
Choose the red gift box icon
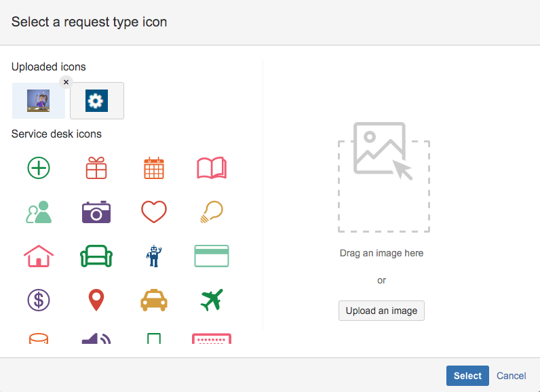[96, 168]
